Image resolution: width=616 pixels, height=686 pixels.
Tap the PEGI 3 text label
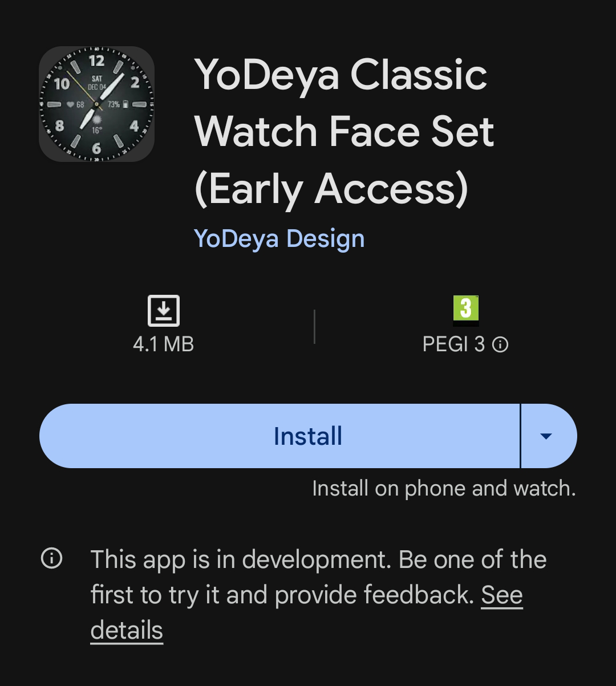(453, 344)
